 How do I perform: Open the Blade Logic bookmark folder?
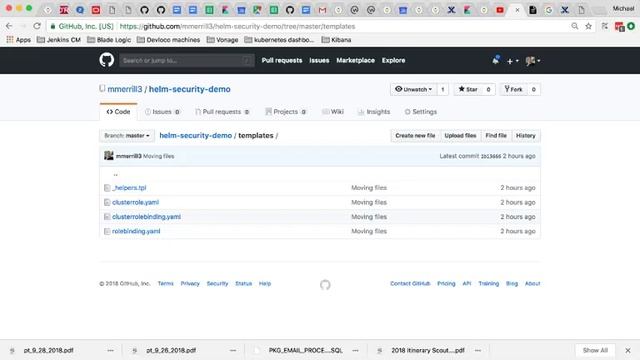point(109,40)
